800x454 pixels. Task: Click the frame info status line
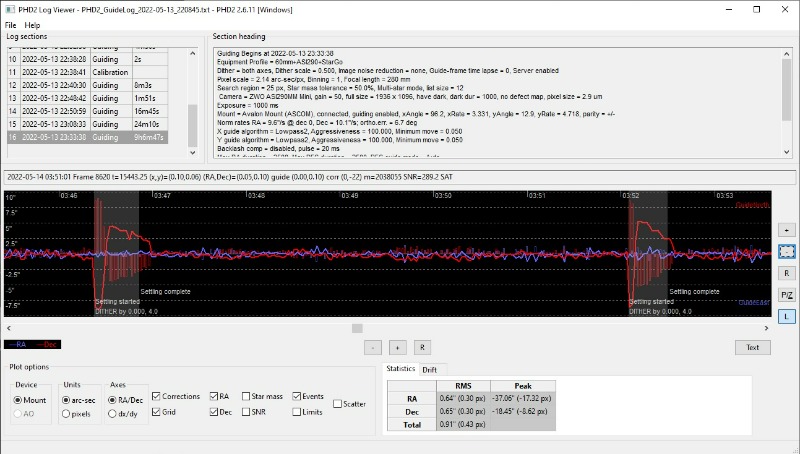[x=399, y=177]
